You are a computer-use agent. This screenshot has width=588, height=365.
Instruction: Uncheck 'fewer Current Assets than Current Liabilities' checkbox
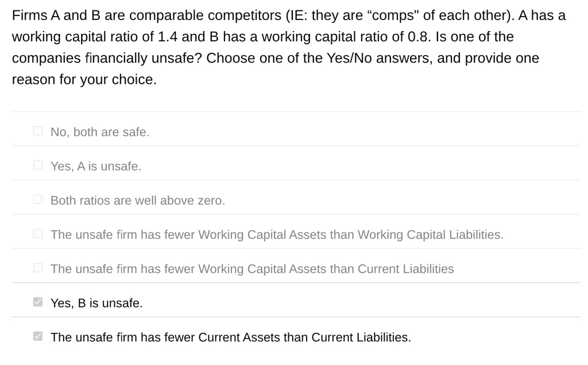[x=38, y=336]
